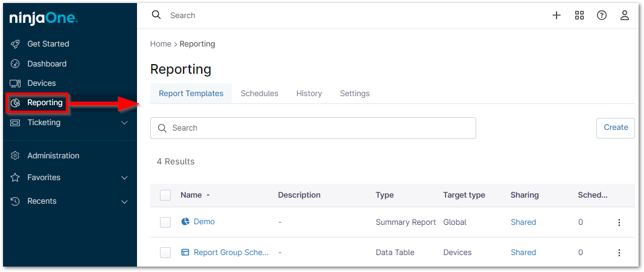Click the Target type column header
The height and width of the screenshot is (272, 644).
464,195
